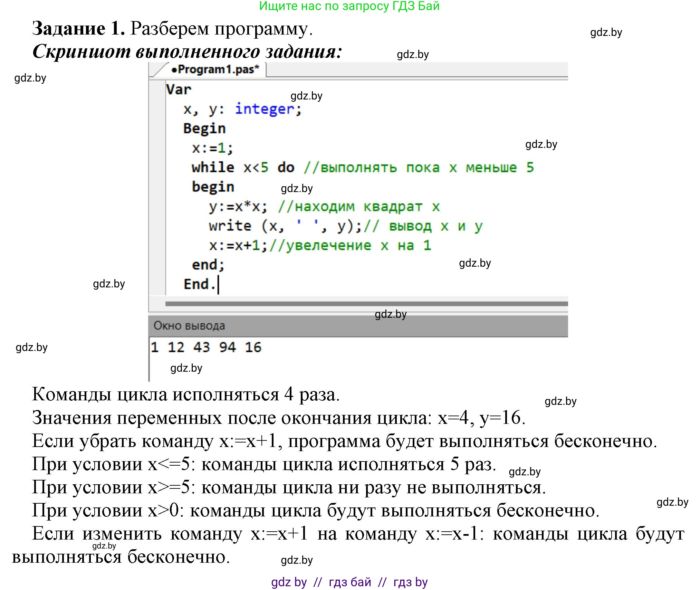Click the output text 1 12 43 94 16

tap(206, 347)
